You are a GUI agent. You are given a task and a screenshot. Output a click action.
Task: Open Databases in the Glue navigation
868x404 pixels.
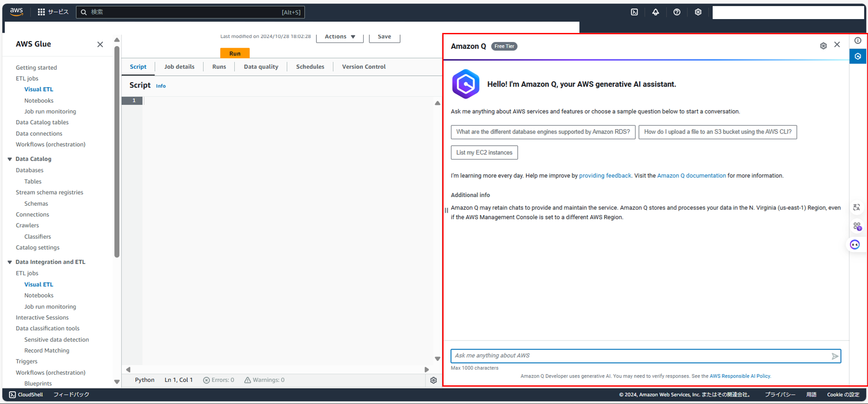click(x=30, y=170)
